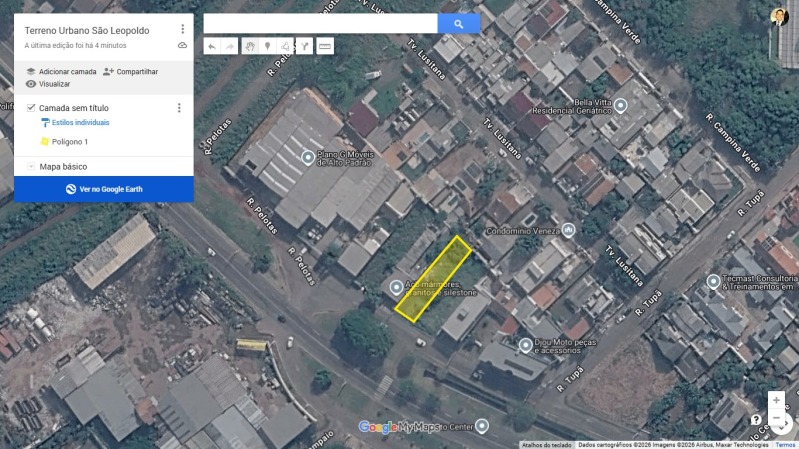The width and height of the screenshot is (799, 449).
Task: Select the Measure distances ruler tool
Action: click(325, 46)
